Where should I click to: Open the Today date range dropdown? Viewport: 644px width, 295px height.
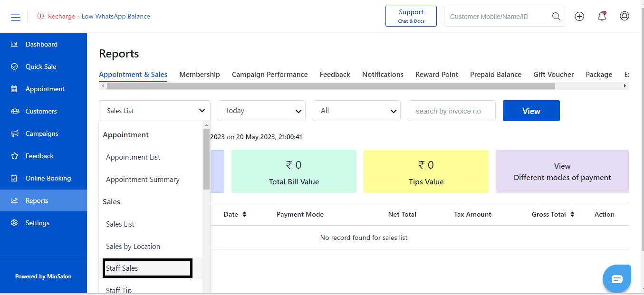point(261,111)
